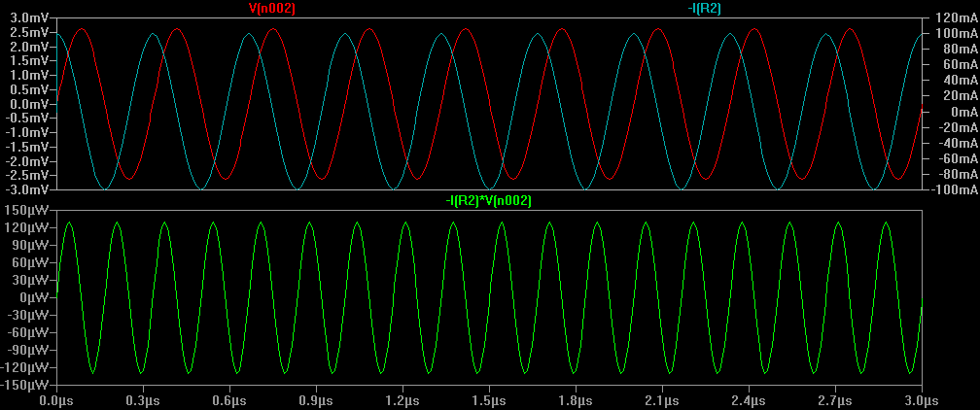Click the 1.5µs time axis label
This screenshot has height=410, width=980.
point(489,398)
